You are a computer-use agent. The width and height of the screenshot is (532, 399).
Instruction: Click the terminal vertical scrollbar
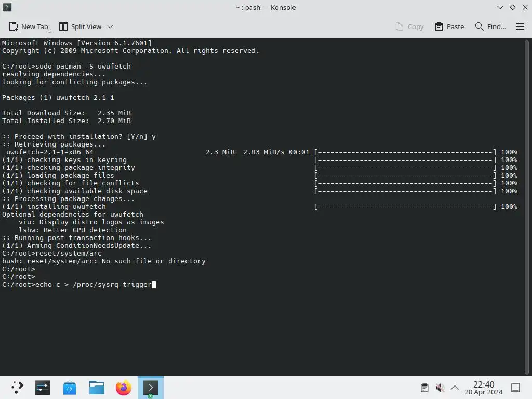tap(527, 207)
